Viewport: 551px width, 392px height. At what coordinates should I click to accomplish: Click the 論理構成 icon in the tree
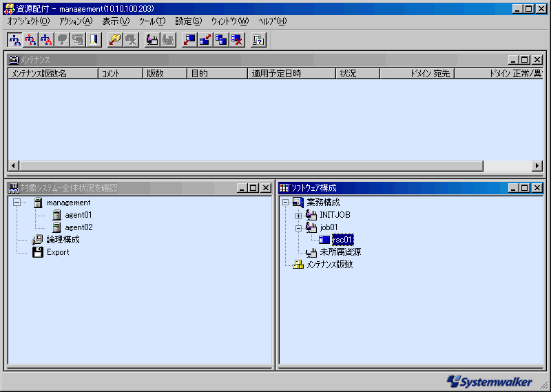pyautogui.click(x=37, y=240)
